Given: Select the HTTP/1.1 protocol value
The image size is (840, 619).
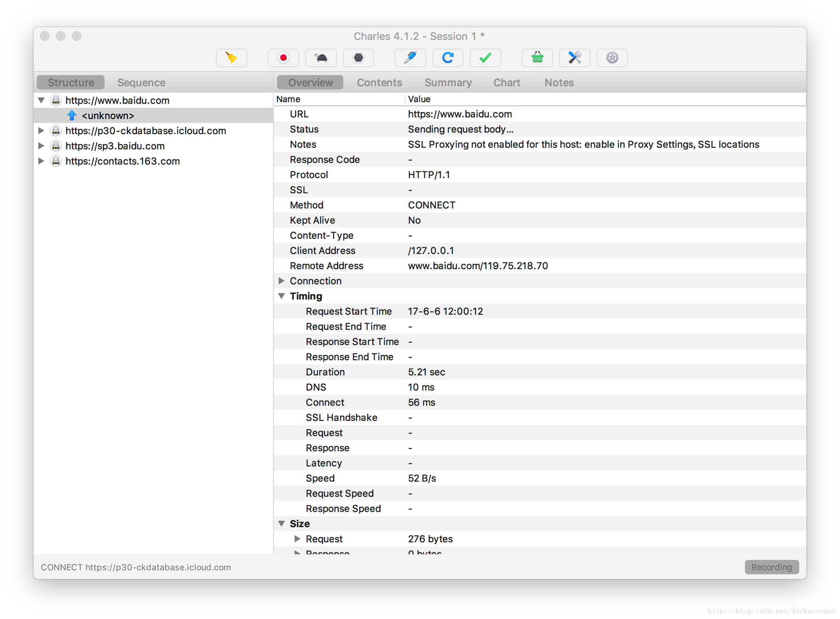Looking at the screenshot, I should coord(429,175).
